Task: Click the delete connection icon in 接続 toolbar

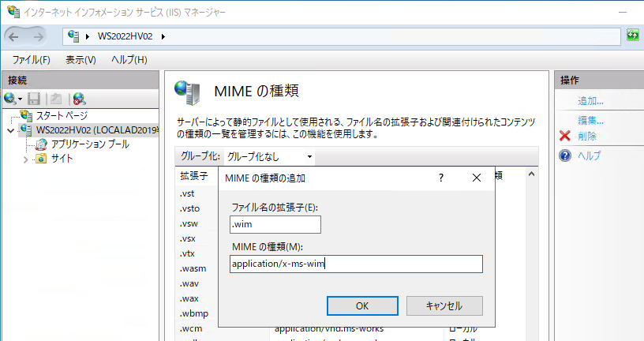Action: click(78, 99)
